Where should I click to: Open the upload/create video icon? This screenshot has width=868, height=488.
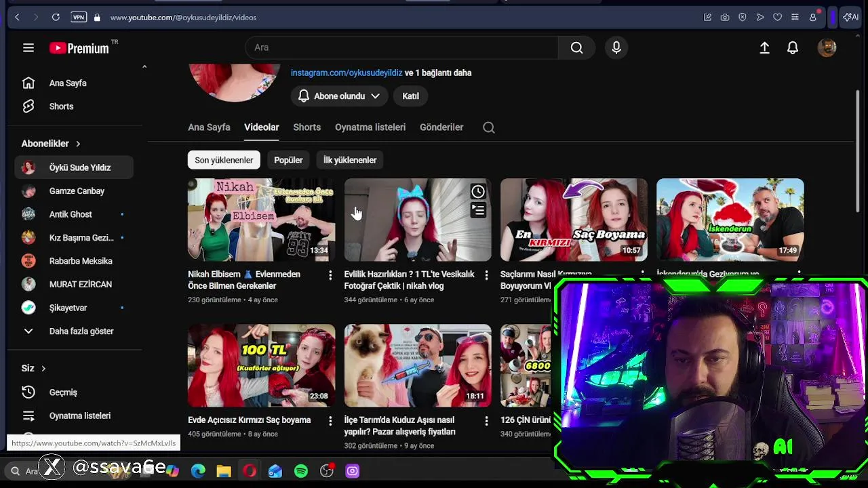pos(764,47)
